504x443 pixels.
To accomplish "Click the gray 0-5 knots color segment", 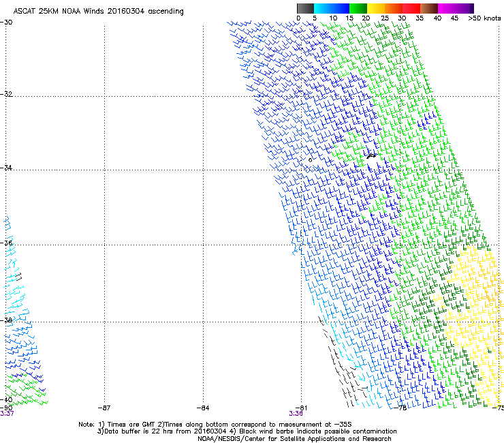I will [x=305, y=8].
